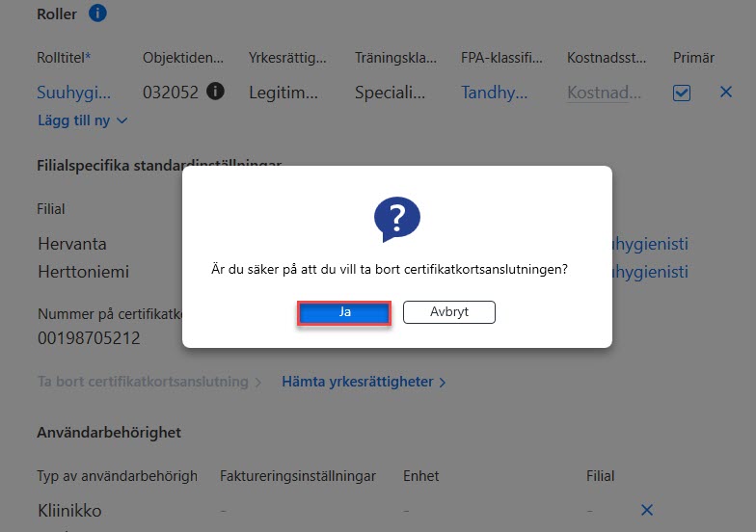Click the hygienisti link in the Hervanta row
The width and height of the screenshot is (756, 532).
650,244
